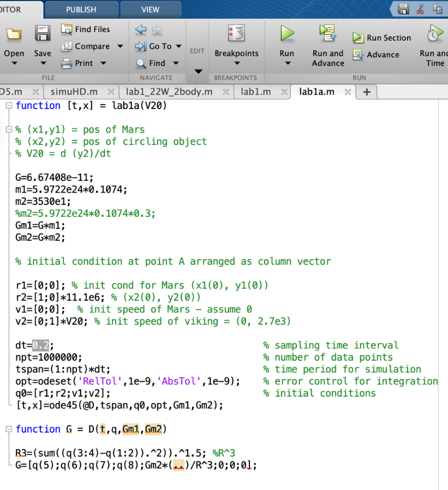Select the lab1.m editor tab

256,91
